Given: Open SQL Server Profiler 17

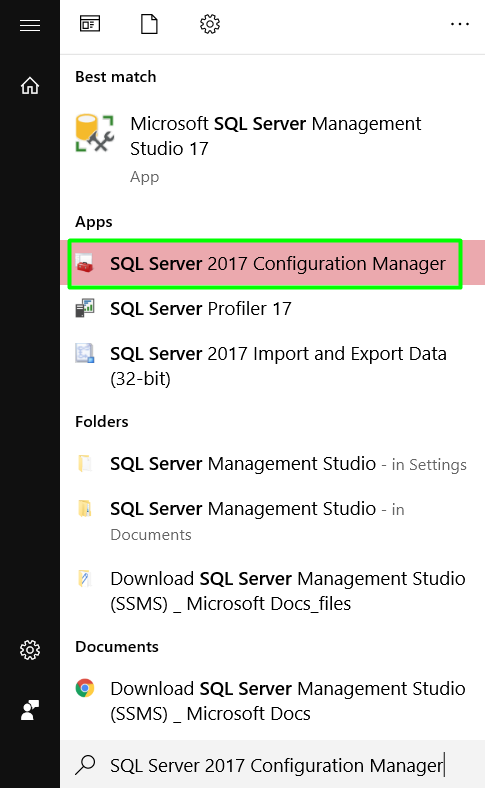Looking at the screenshot, I should pyautogui.click(x=272, y=309).
